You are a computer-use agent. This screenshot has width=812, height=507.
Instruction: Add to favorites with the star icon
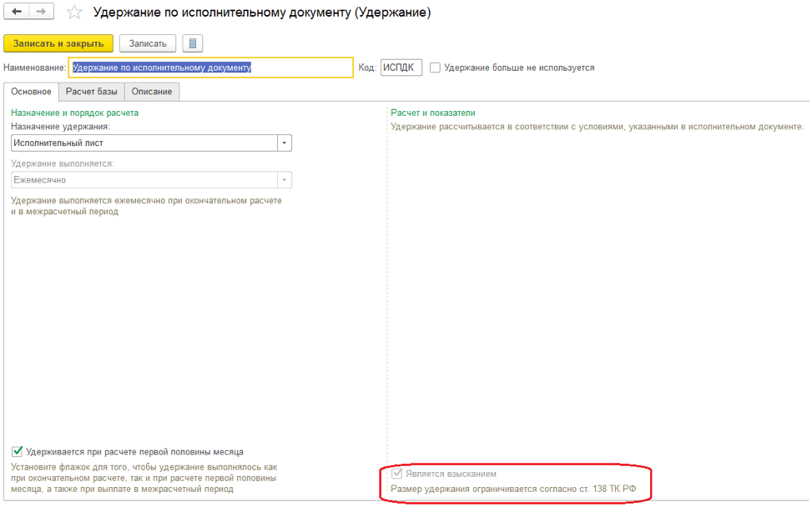pos(74,12)
